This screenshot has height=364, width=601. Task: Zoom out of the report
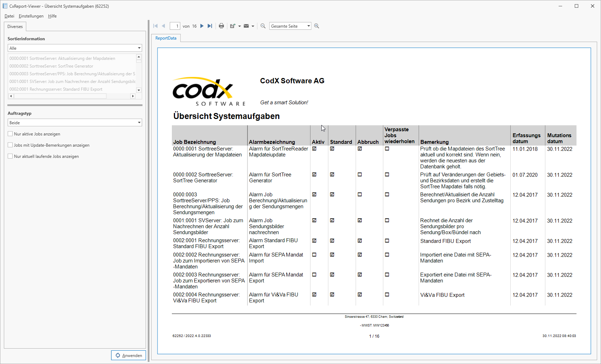pyautogui.click(x=263, y=26)
